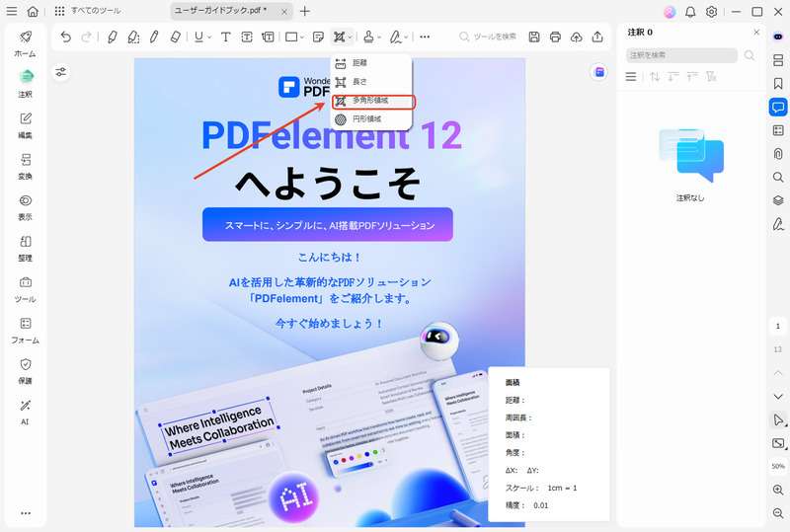This screenshot has height=532, width=790.
Task: Expand the Signature dropdown arrow
Action: point(406,38)
